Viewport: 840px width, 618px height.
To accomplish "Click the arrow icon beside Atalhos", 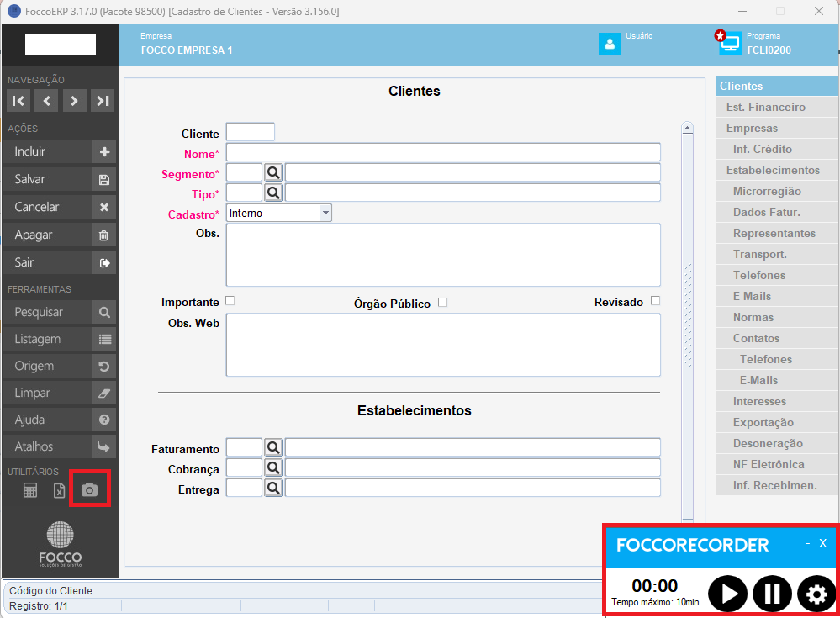I will [x=104, y=446].
